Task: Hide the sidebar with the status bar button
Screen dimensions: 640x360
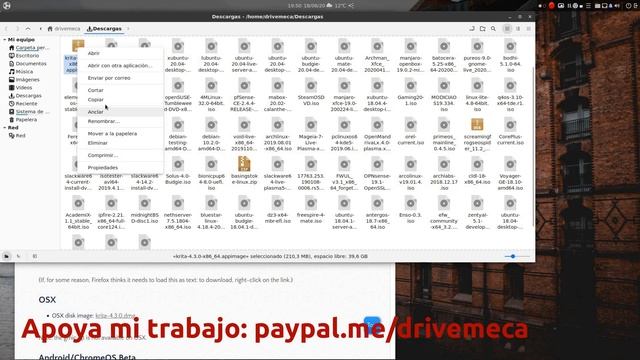Action: [x=35, y=256]
